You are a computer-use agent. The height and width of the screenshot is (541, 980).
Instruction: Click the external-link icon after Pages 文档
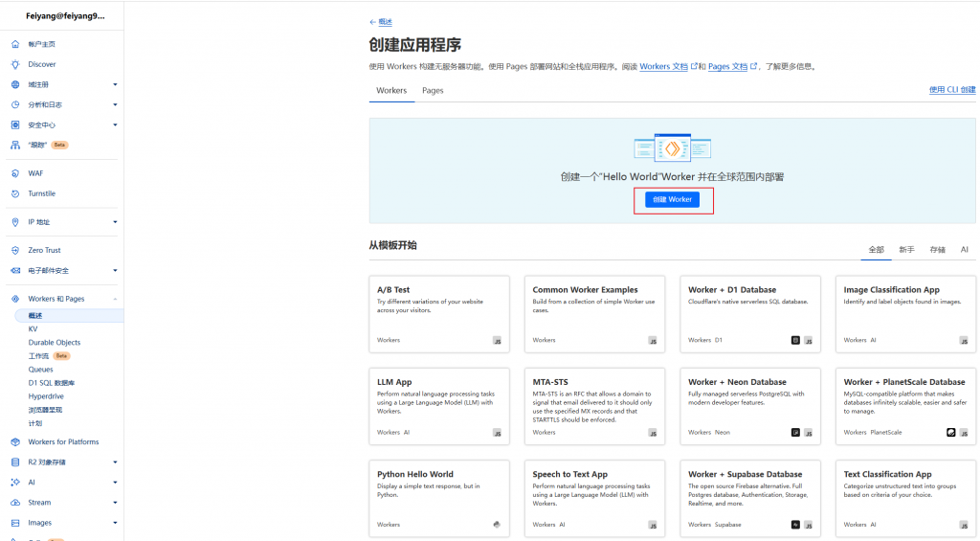point(753,66)
